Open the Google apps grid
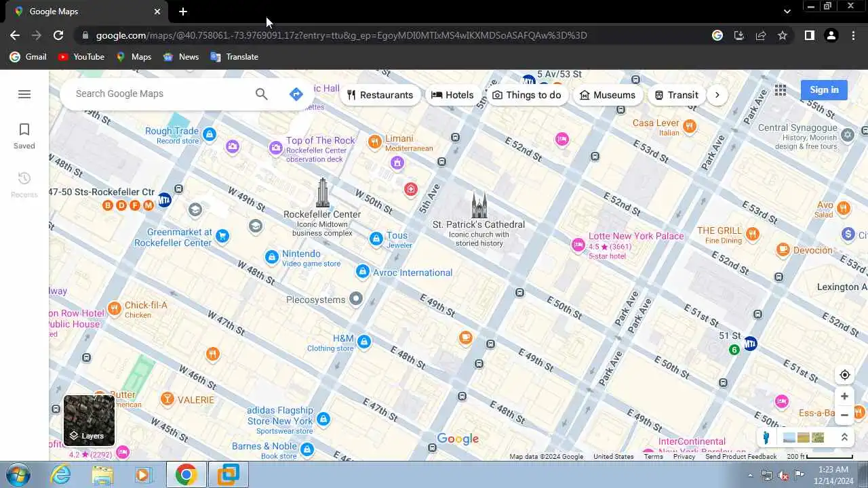 [x=781, y=90]
